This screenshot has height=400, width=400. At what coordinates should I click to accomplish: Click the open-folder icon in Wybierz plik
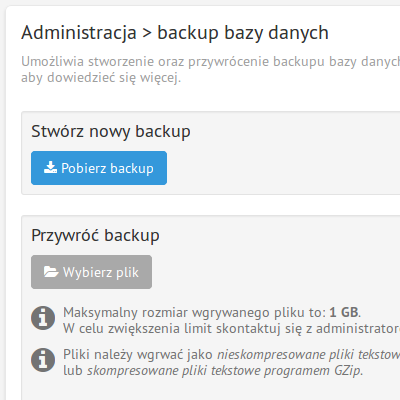tap(51, 272)
